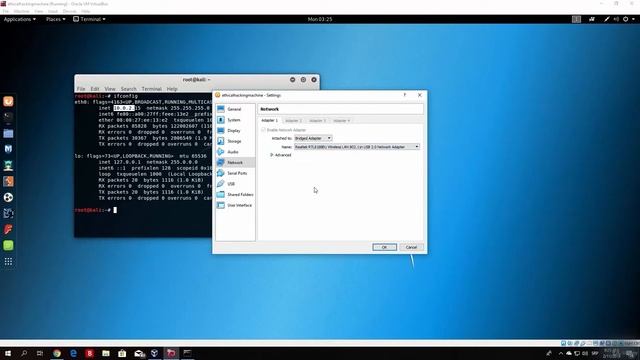Open adapter Name dropdown
Image resolution: width=640 pixels, height=360 pixels.
(x=357, y=147)
